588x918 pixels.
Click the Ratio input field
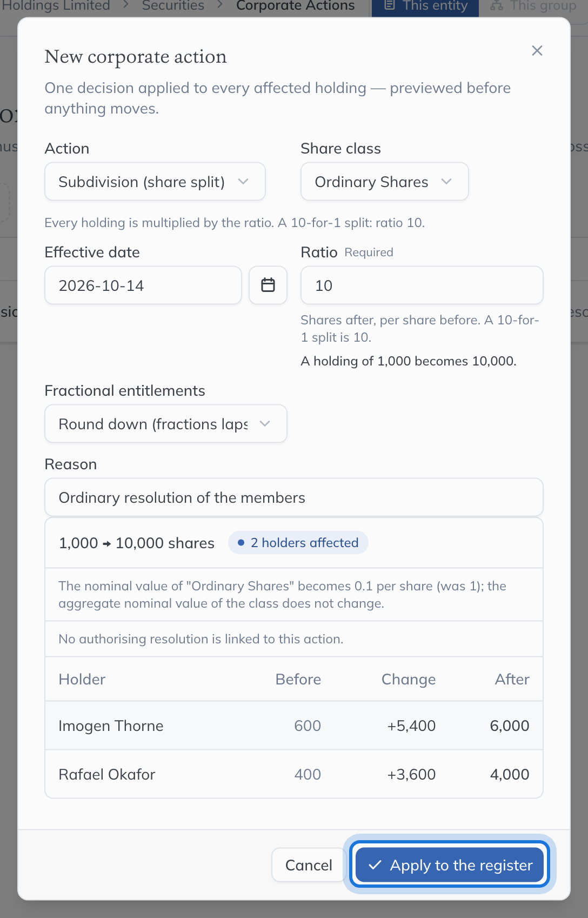[422, 285]
